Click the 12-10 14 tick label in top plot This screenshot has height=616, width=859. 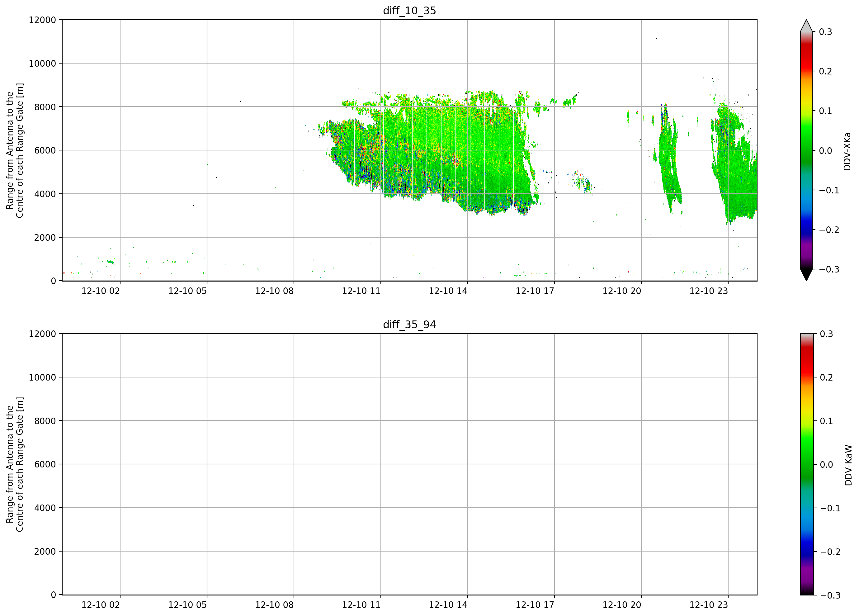pyautogui.click(x=448, y=291)
